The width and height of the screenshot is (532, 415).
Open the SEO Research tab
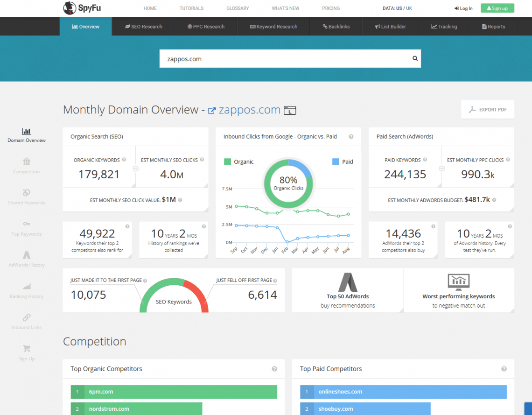coord(143,27)
